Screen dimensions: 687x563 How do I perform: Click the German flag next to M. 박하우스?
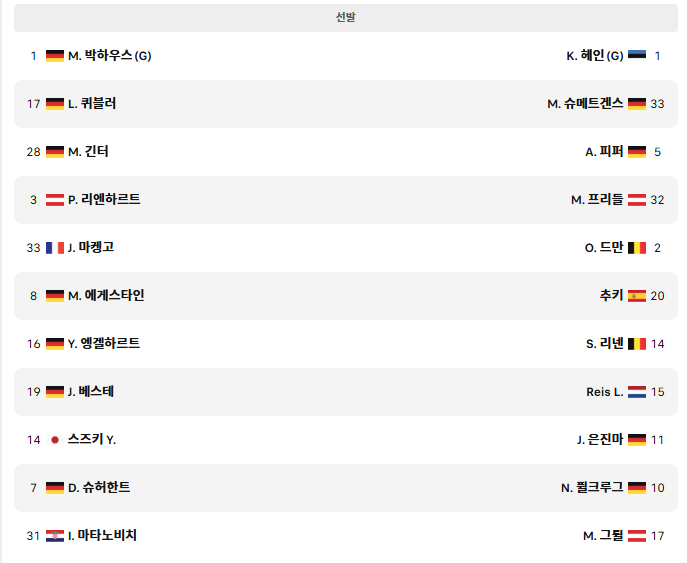(55, 56)
